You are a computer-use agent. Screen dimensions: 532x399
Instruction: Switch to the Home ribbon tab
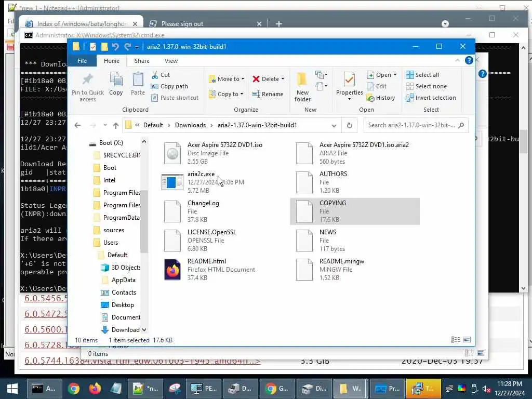[x=112, y=61]
